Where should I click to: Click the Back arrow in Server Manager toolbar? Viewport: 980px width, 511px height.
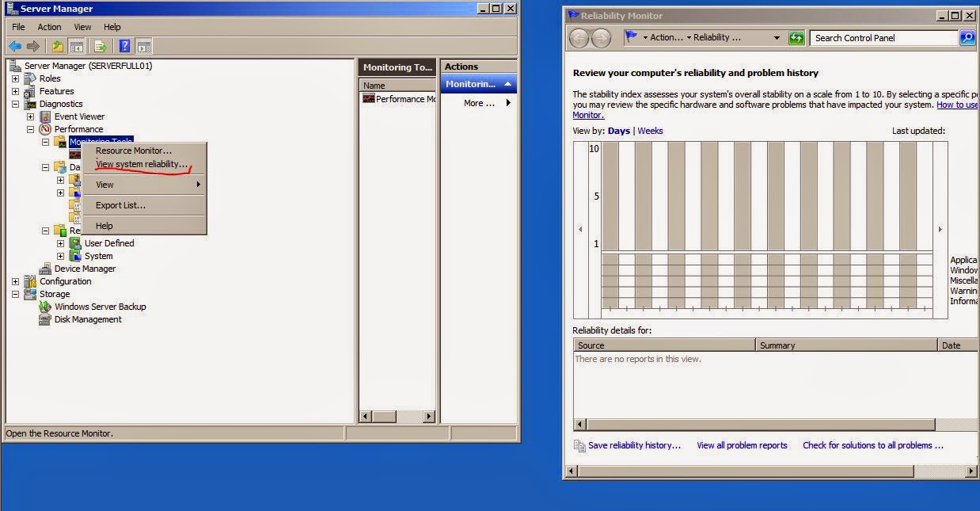coord(15,46)
